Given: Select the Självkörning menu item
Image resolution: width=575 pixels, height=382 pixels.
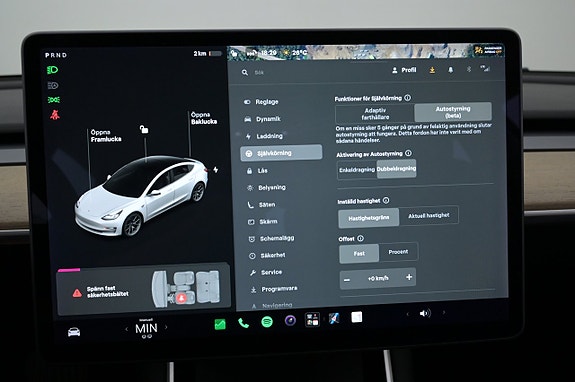Looking at the screenshot, I should [x=281, y=153].
